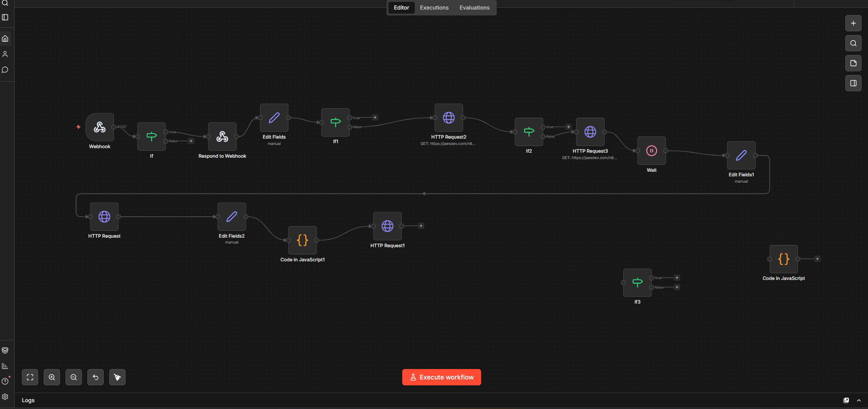Viewport: 868px width, 409px height.
Task: Add node to If3 false branch
Action: (x=677, y=287)
